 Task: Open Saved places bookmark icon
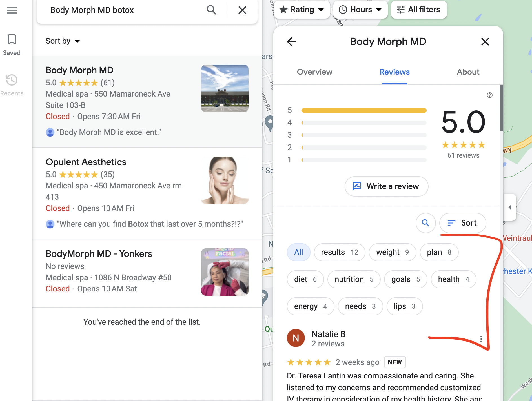(x=12, y=39)
